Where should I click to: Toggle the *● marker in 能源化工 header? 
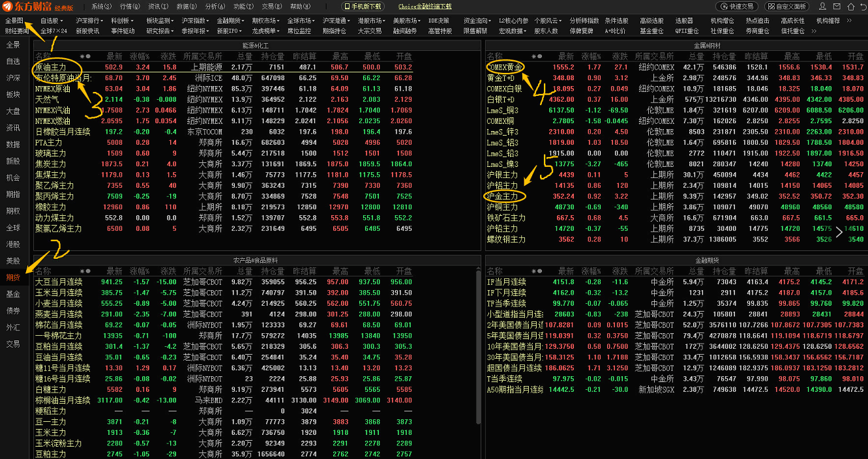coord(85,57)
